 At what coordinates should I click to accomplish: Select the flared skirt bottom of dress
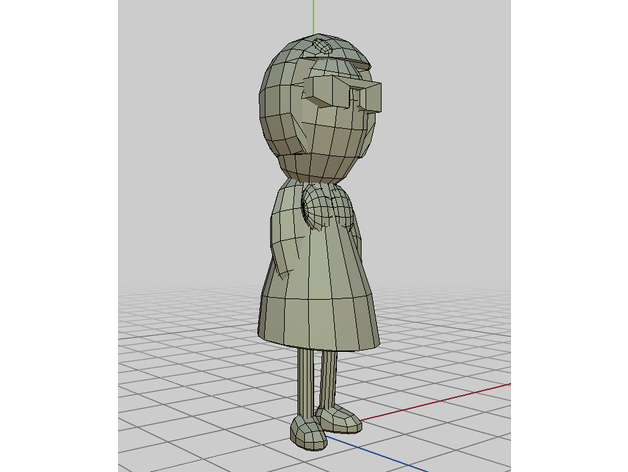(x=320, y=310)
